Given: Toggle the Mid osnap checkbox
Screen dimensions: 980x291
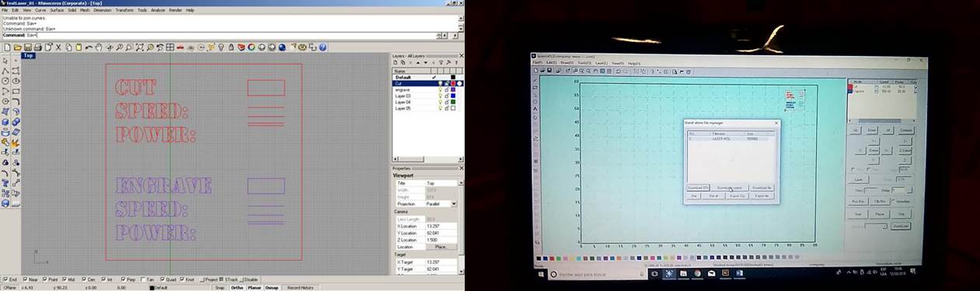Looking at the screenshot, I should 65,279.
